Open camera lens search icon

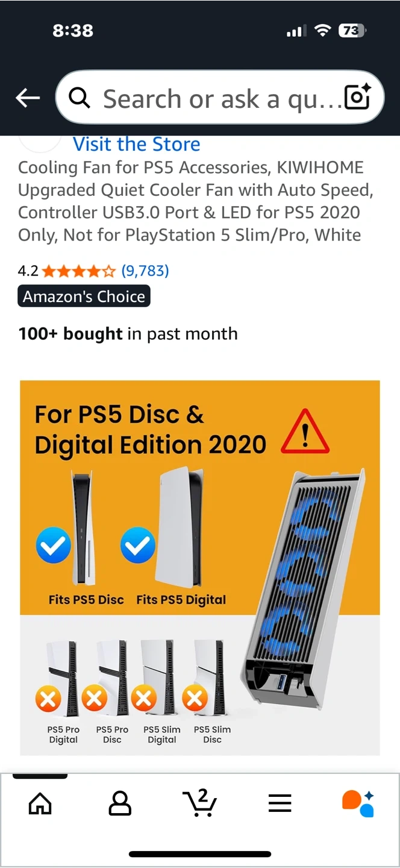click(357, 98)
